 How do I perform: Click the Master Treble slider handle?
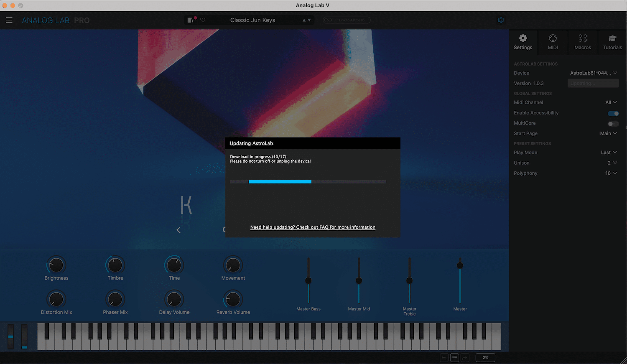pos(409,280)
